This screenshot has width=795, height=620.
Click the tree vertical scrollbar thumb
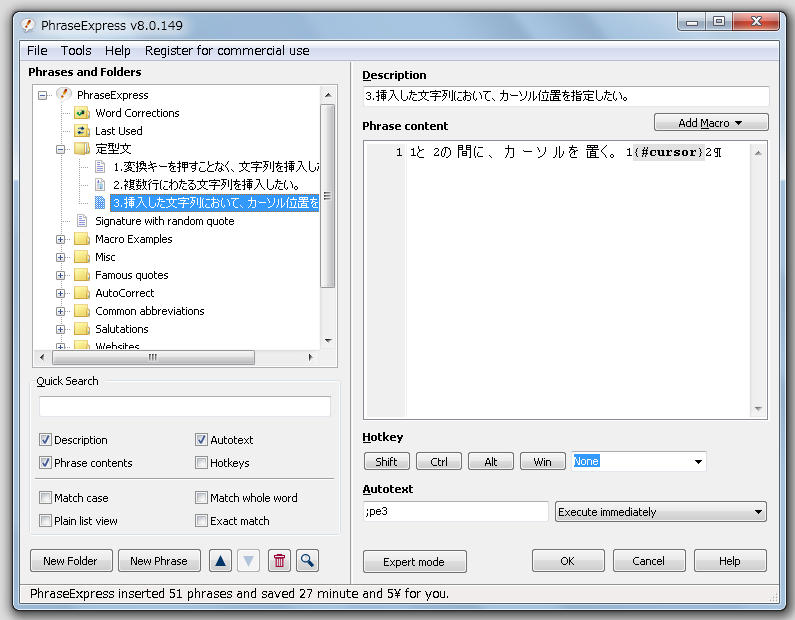(328, 196)
